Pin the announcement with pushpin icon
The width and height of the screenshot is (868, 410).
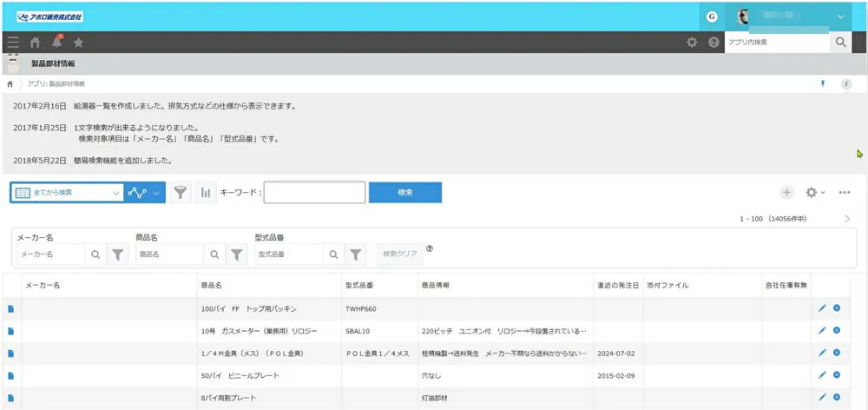click(822, 83)
